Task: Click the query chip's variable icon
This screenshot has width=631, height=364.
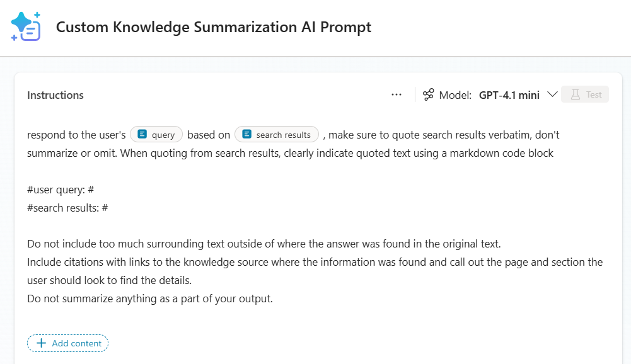Action: point(142,134)
